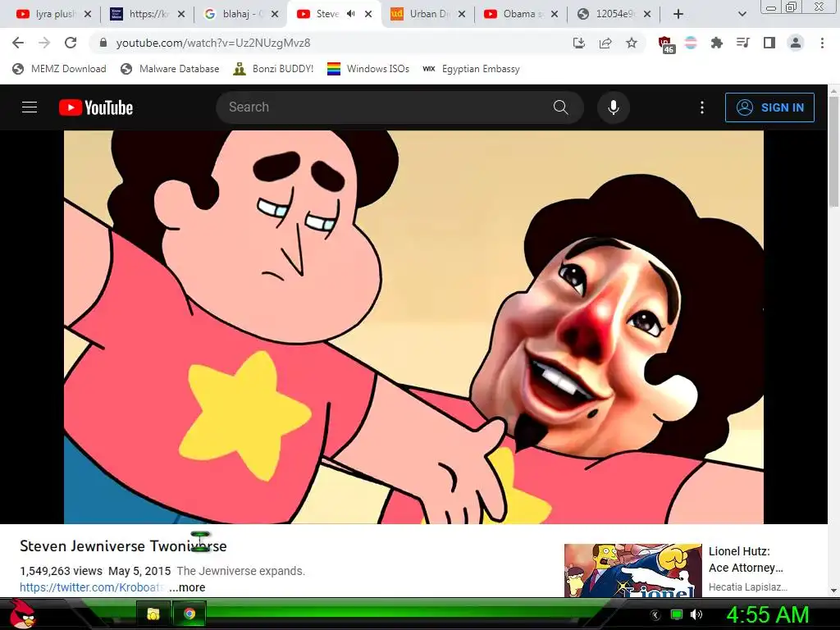Open Chrome's three-dot menu

point(822,43)
